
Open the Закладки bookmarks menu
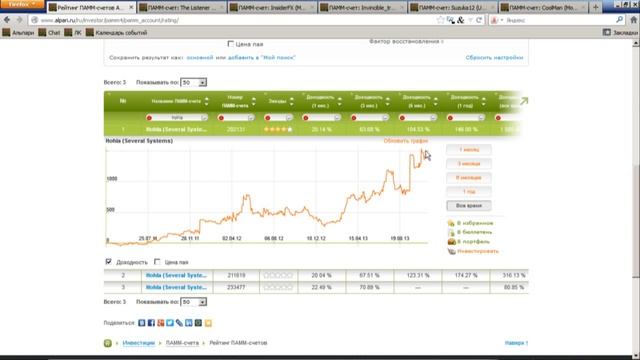click(x=620, y=33)
